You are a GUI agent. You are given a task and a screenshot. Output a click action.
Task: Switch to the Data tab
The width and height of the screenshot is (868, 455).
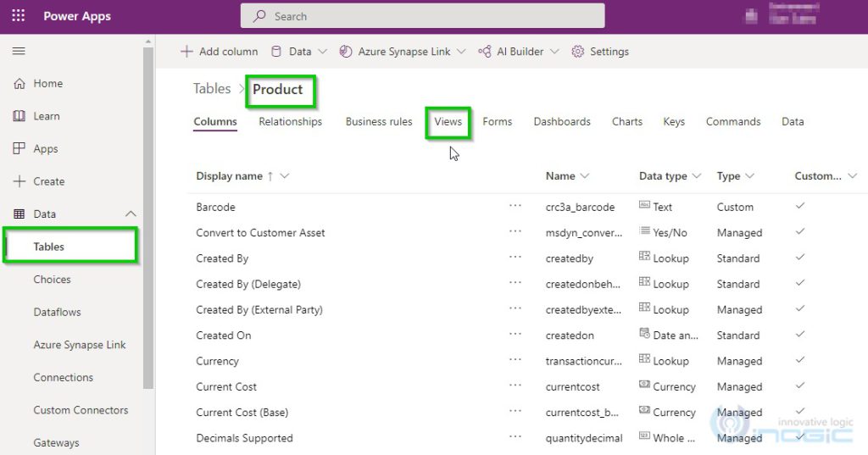(x=793, y=122)
